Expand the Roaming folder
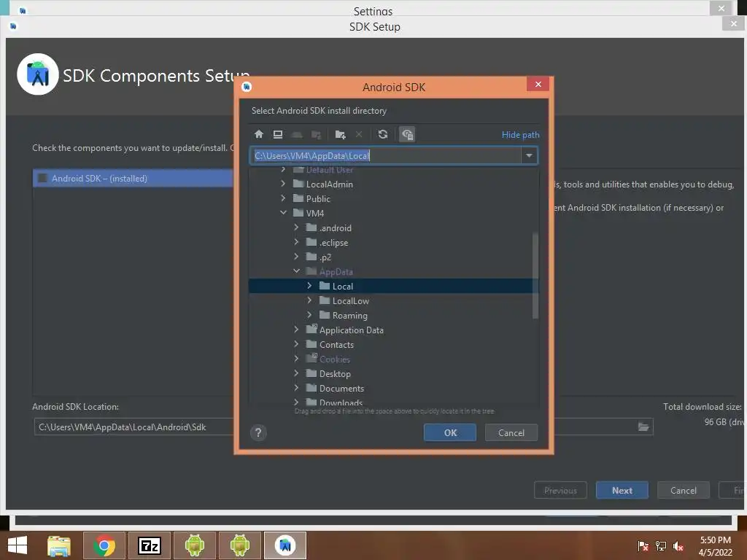 click(309, 315)
